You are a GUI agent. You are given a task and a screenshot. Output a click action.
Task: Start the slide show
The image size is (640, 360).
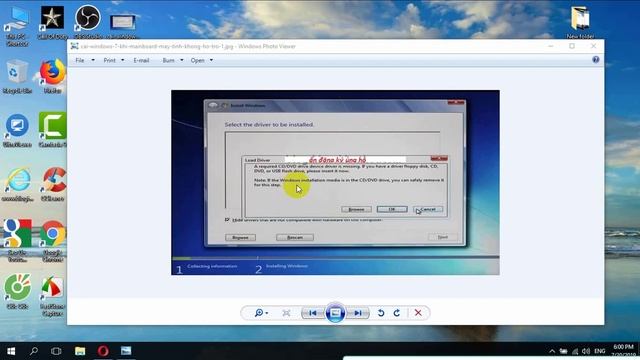point(335,313)
